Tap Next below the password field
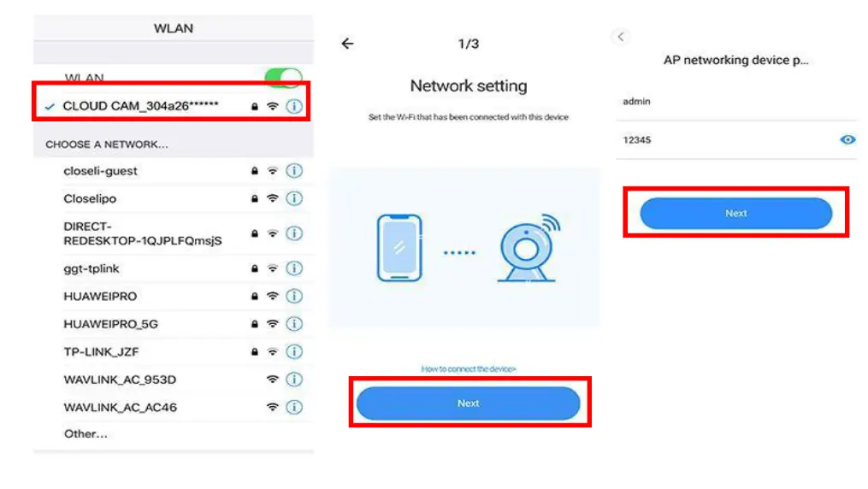 [736, 214]
